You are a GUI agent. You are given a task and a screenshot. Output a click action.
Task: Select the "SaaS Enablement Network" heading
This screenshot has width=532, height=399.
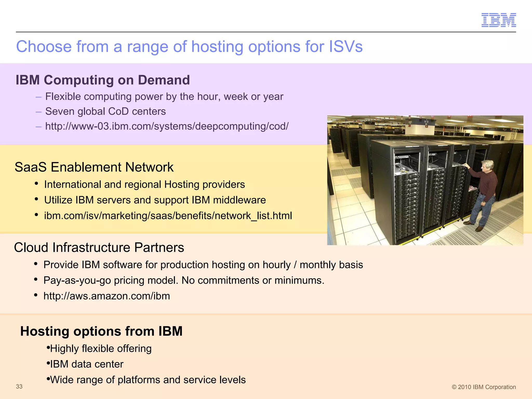[x=94, y=167]
